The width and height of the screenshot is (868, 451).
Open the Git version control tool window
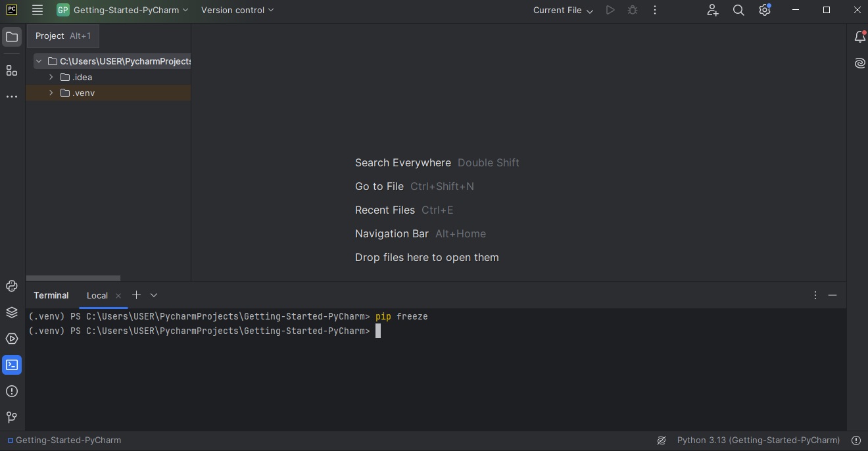12,417
